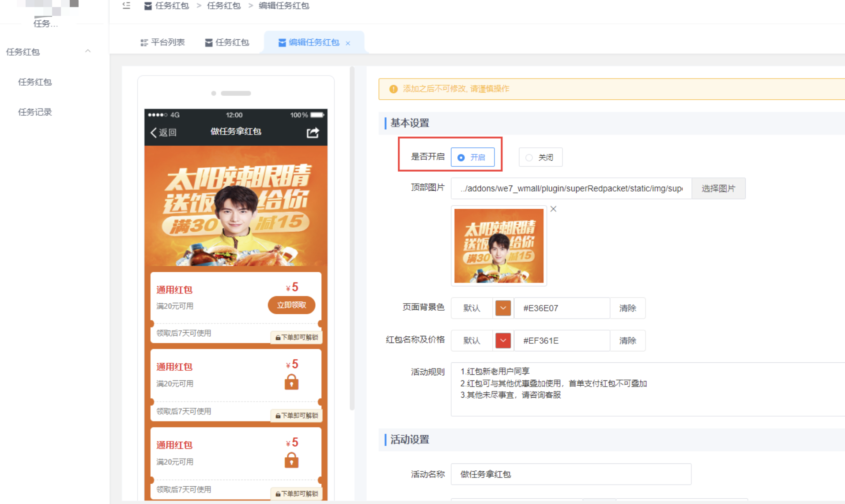This screenshot has height=504, width=845.
Task: Click 添加之后不可修改 notice text
Action: (456, 89)
